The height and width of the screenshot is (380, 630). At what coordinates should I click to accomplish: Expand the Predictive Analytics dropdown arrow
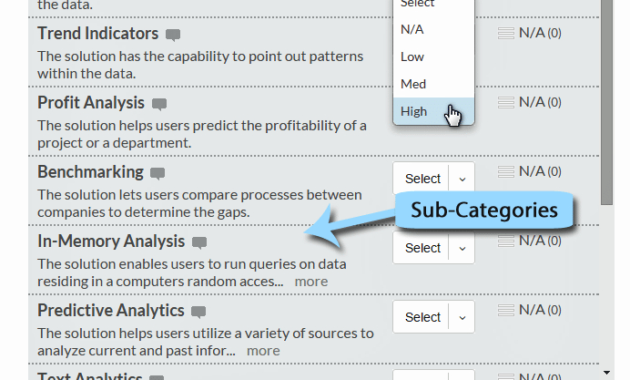(462, 317)
